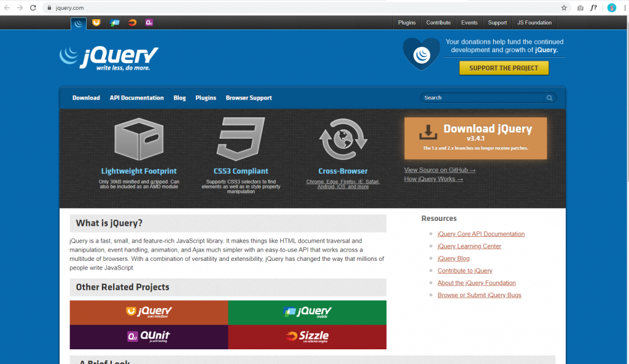This screenshot has width=629, height=364.
Task: Click the browser forward arrow
Action: 20,7
